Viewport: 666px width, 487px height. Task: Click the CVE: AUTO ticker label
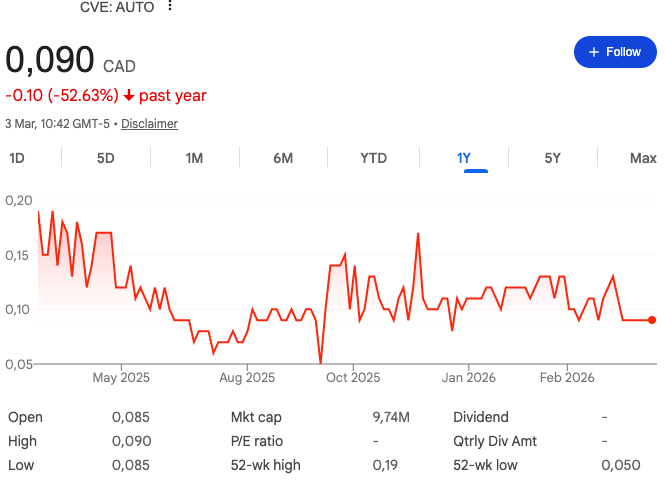[117, 6]
